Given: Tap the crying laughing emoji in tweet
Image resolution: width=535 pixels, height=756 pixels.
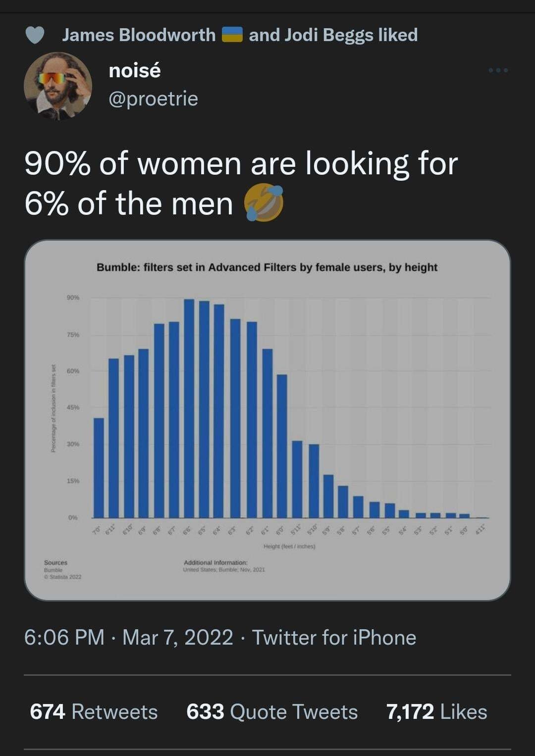Looking at the screenshot, I should pyautogui.click(x=264, y=203).
